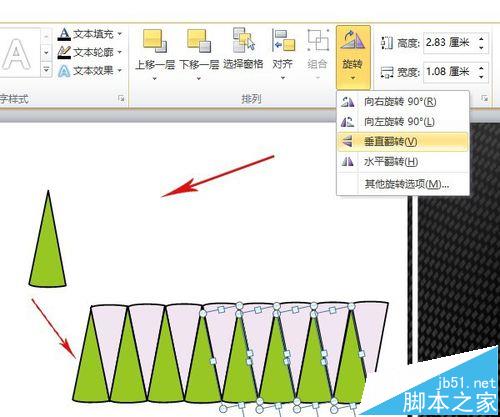Open the Selection Pane (选择窗格)
The image size is (500, 417).
pos(243,49)
